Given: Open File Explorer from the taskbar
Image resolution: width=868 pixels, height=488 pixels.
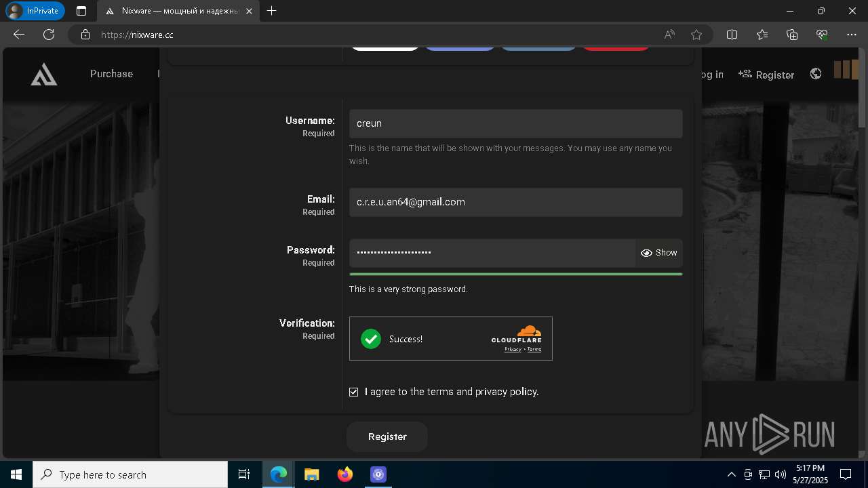Looking at the screenshot, I should [312, 474].
